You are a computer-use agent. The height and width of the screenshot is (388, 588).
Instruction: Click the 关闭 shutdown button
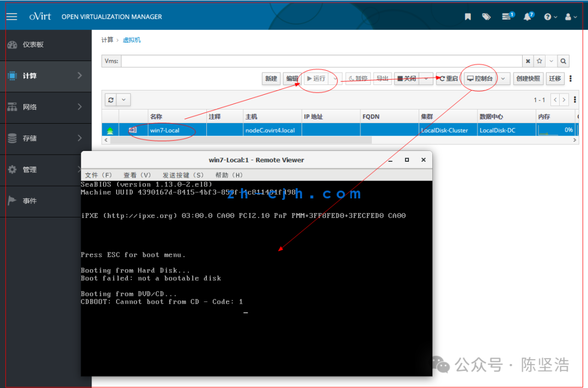pos(407,78)
